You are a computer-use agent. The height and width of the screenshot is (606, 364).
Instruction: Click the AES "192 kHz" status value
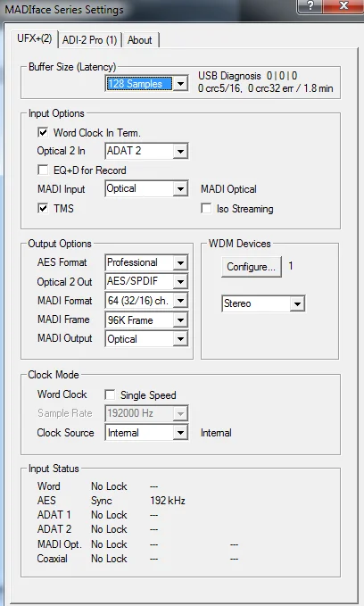point(168,501)
